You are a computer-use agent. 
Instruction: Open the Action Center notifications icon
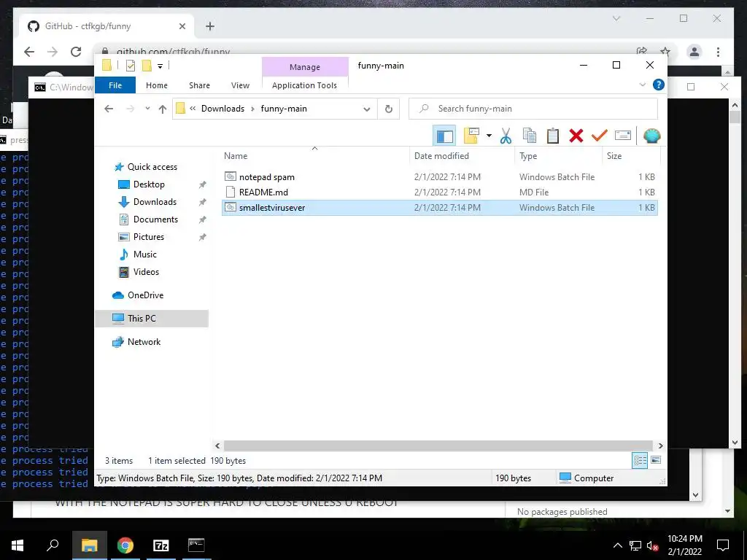click(723, 545)
